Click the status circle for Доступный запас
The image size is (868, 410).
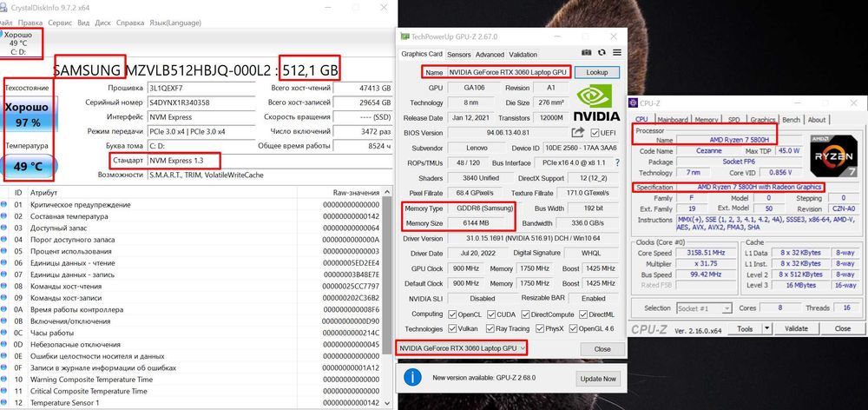[4, 228]
